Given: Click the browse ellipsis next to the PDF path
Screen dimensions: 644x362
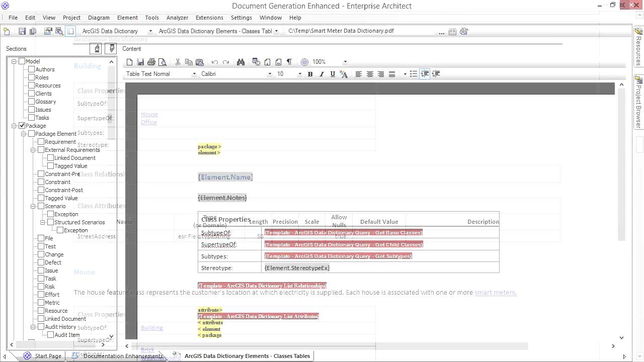Looking at the screenshot, I should 441,32.
